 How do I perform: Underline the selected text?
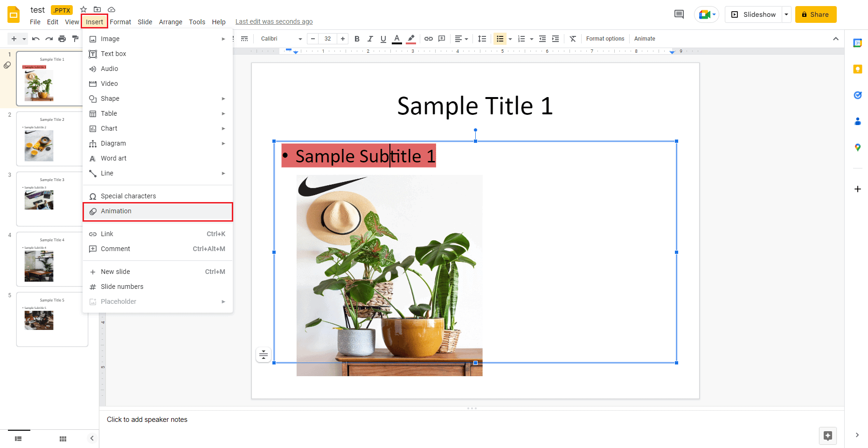(383, 39)
